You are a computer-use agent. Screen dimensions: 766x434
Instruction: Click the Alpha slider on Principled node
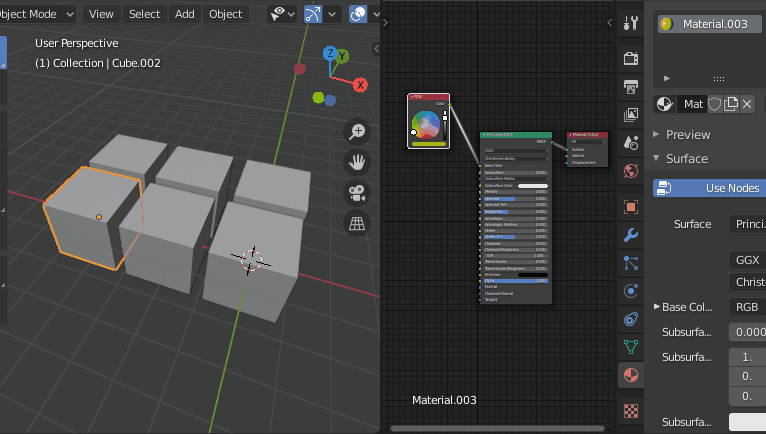click(515, 281)
